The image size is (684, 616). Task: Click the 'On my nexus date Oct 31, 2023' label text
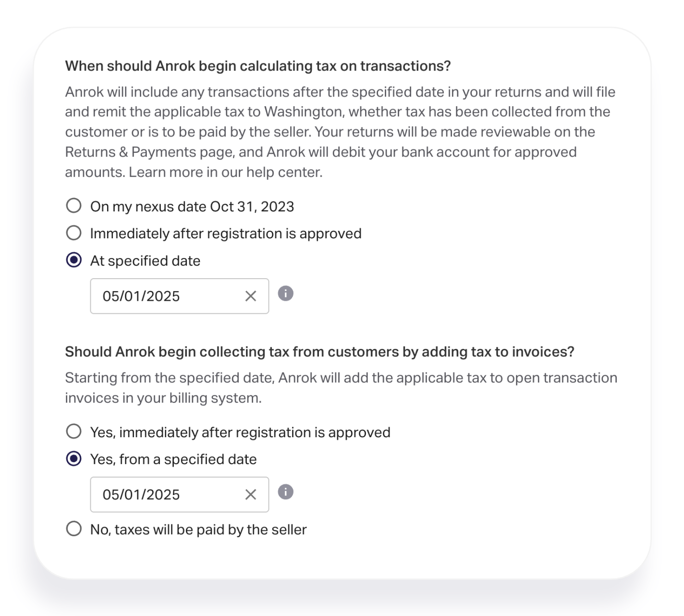[x=192, y=207]
